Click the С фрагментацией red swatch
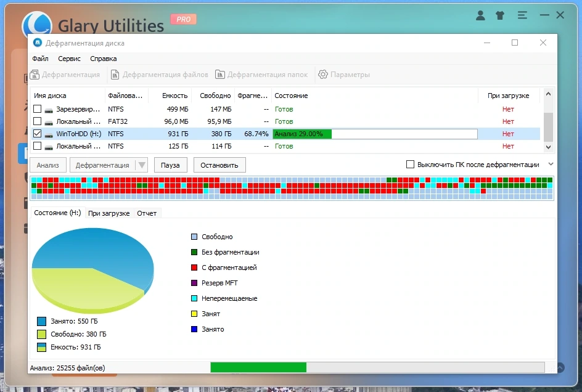Screen dimensions: 582x392 194,267
